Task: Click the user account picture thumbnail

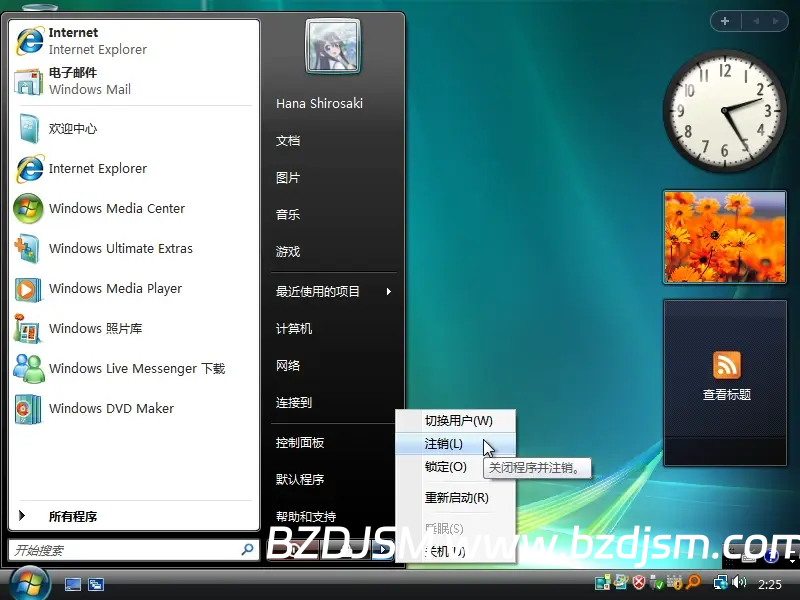Action: [333, 46]
